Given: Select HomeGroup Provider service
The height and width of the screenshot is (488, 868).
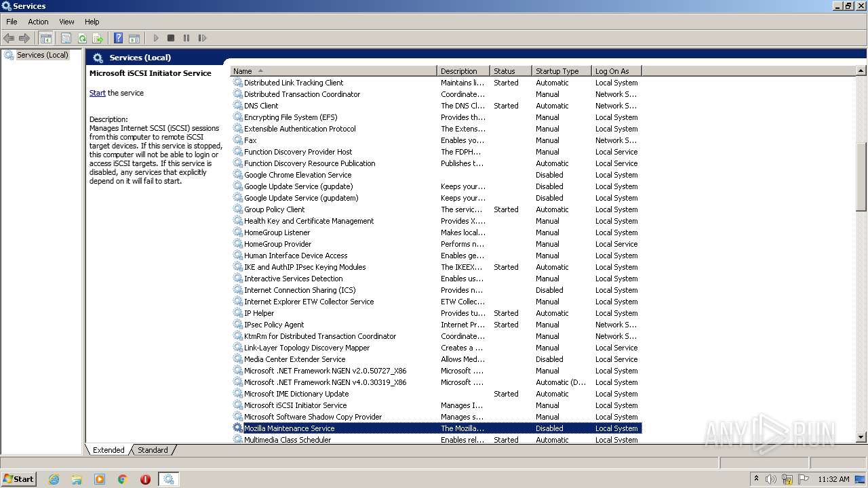Looking at the screenshot, I should pyautogui.click(x=436, y=244).
